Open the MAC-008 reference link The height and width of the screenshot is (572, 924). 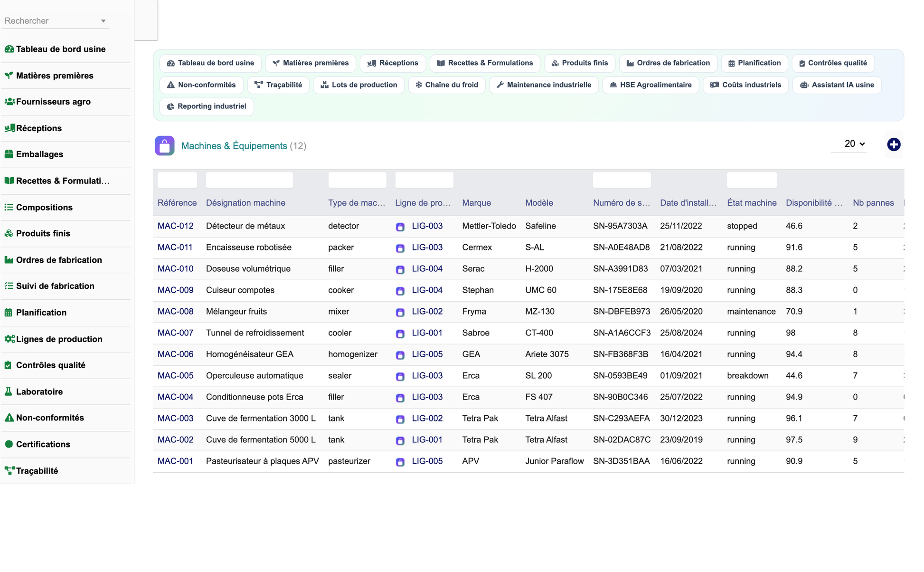coord(176,312)
